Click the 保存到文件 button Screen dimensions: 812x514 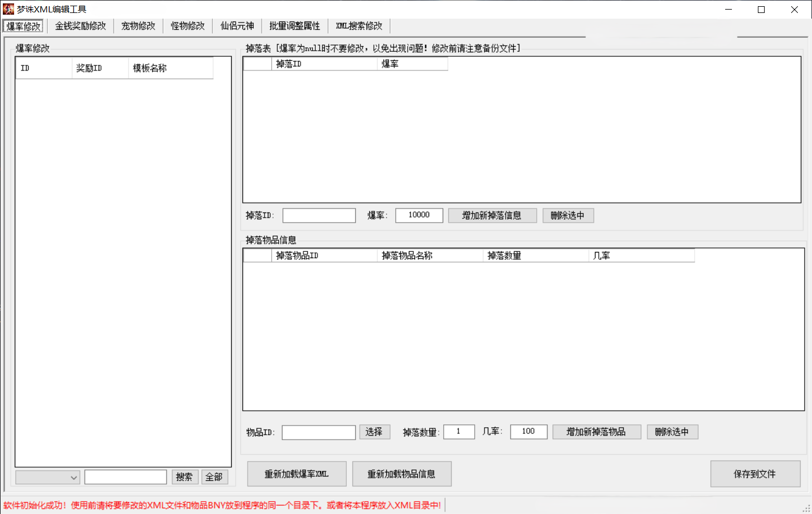coord(755,473)
